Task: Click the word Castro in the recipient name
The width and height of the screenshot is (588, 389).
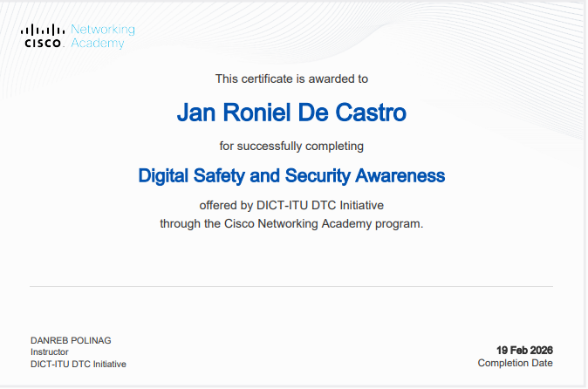Action: tap(374, 113)
